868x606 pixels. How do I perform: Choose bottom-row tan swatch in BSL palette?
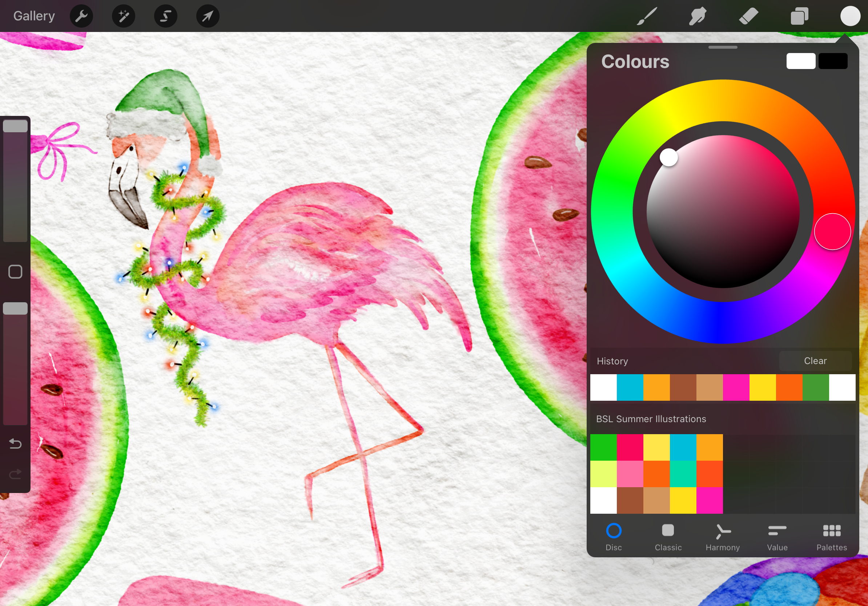click(657, 500)
